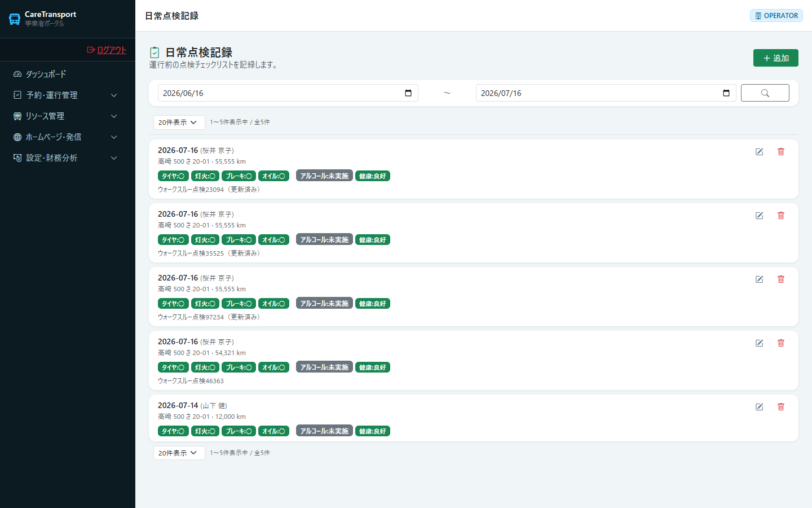812x508 pixels.
Task: Click the 追加 button
Action: [x=775, y=58]
